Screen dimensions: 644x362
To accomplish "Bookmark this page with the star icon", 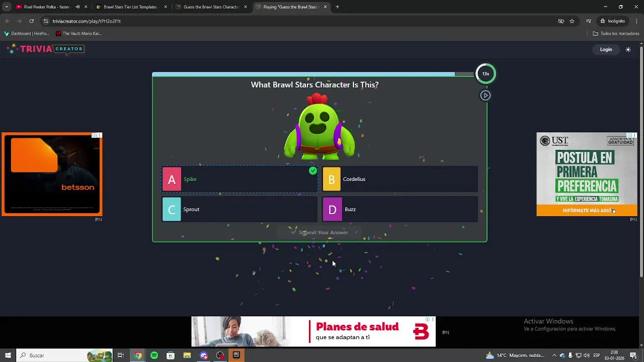I will click(572, 21).
